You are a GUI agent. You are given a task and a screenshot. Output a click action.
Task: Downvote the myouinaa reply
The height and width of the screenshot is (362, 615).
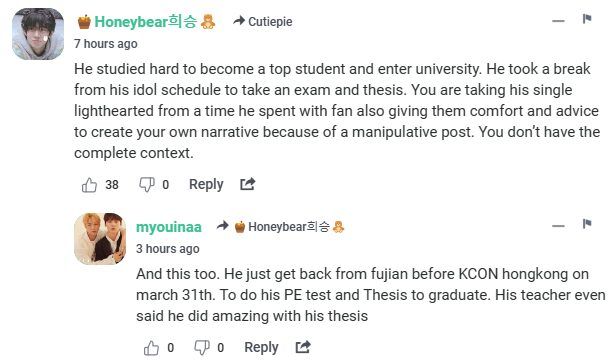click(202, 347)
